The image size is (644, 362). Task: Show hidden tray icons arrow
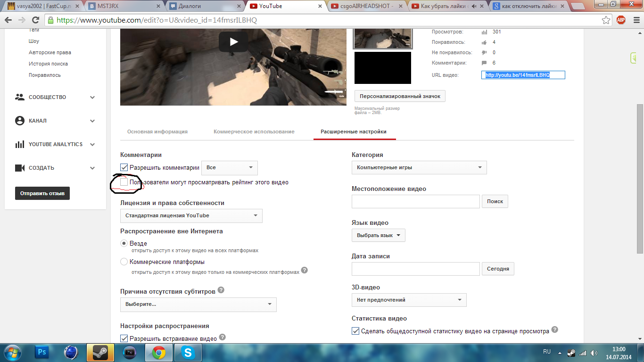(x=560, y=352)
